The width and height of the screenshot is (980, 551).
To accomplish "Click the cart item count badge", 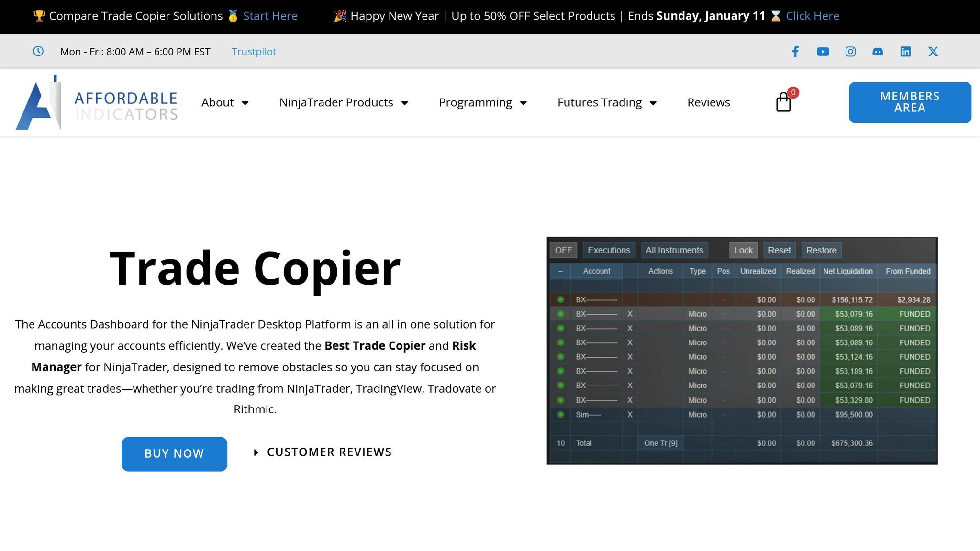I will 793,93.
